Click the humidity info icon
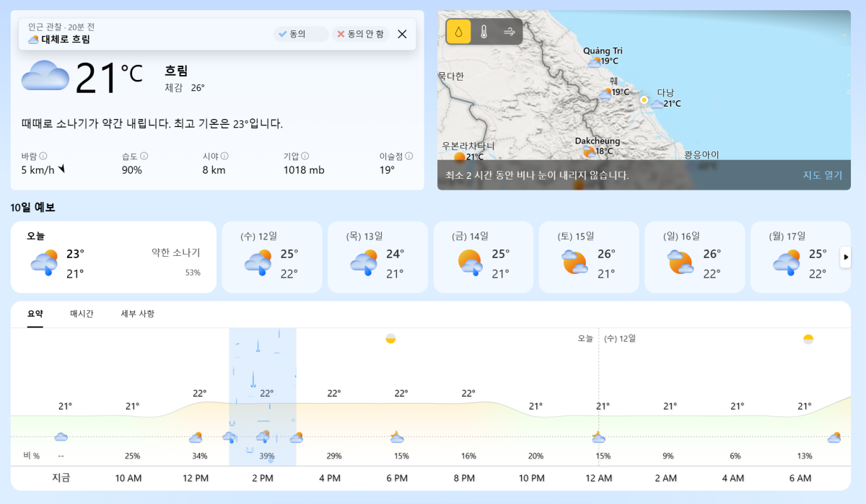The image size is (866, 504). point(144,156)
